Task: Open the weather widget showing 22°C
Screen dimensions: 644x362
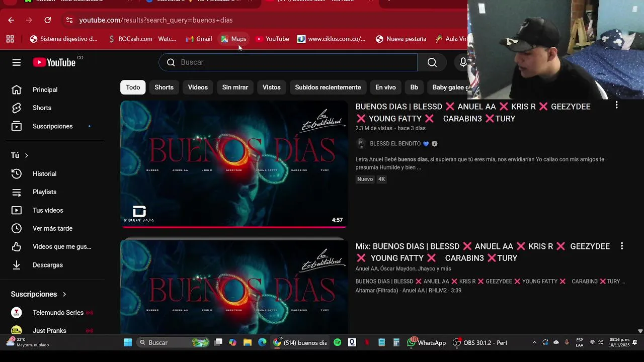Action: pyautogui.click(x=28, y=342)
